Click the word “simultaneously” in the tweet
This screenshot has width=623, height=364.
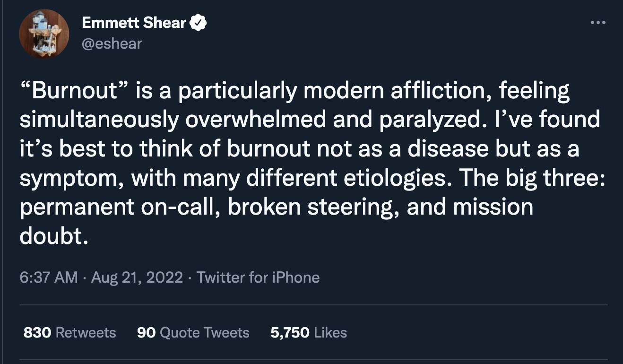tap(99, 121)
